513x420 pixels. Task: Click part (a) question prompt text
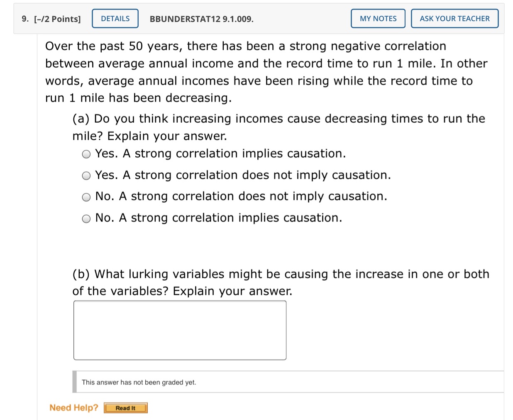pos(278,127)
